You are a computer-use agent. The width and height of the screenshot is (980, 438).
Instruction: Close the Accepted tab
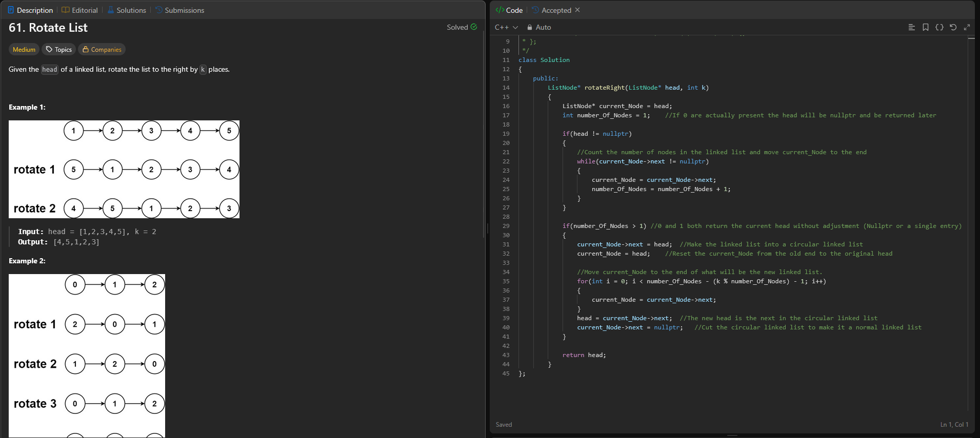point(577,10)
